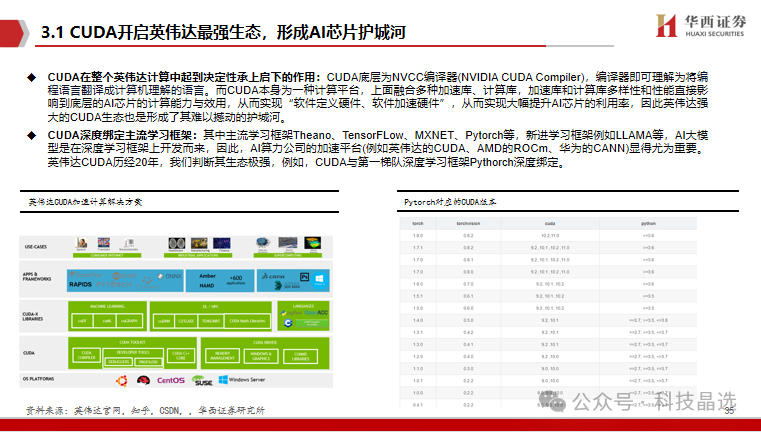Click the mxnet logo

coord(125,276)
